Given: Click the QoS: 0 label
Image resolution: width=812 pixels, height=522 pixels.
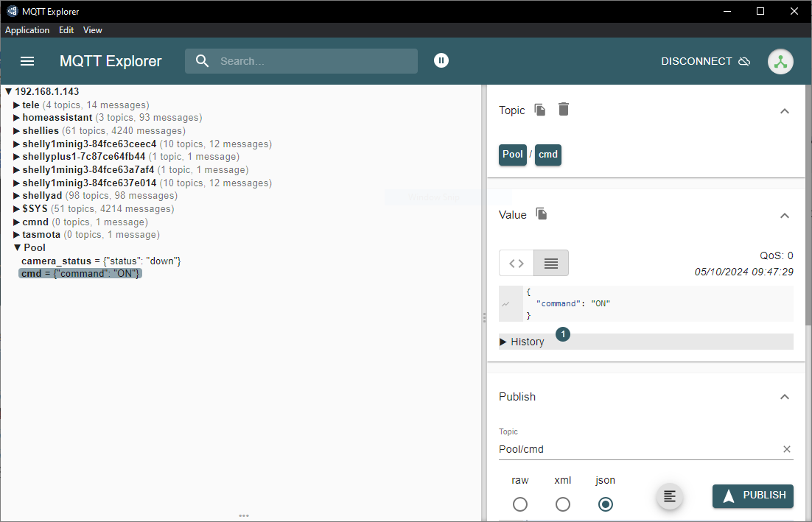Looking at the screenshot, I should (777, 255).
